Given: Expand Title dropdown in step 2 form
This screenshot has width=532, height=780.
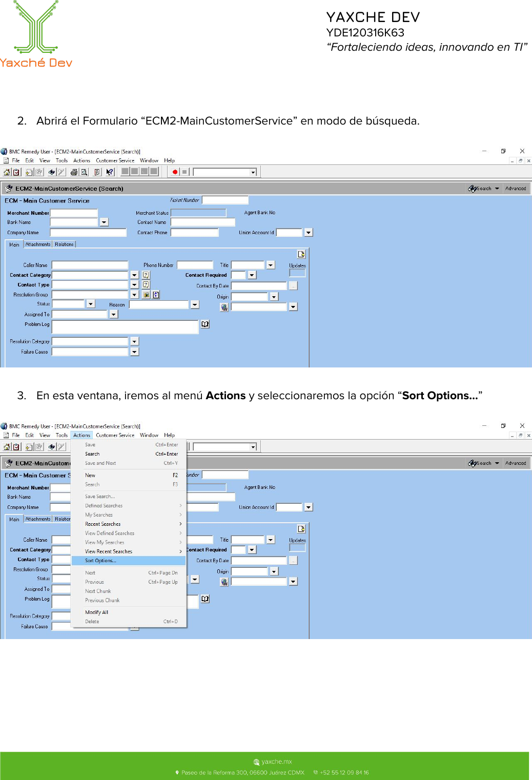Looking at the screenshot, I should coord(271,265).
